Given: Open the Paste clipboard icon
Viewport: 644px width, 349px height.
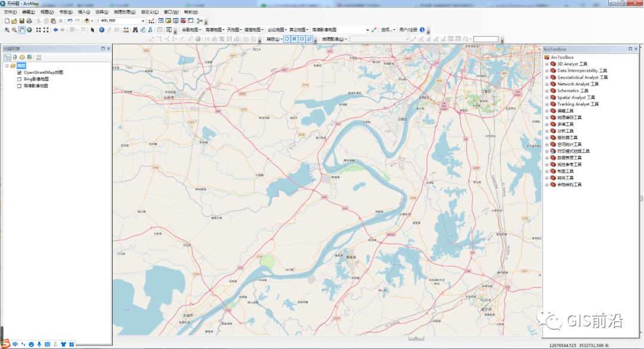Looking at the screenshot, I should 54,20.
